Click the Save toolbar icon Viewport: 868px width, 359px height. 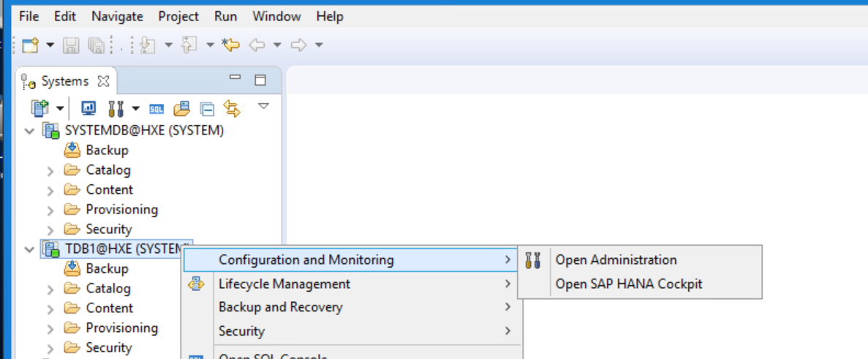[71, 45]
